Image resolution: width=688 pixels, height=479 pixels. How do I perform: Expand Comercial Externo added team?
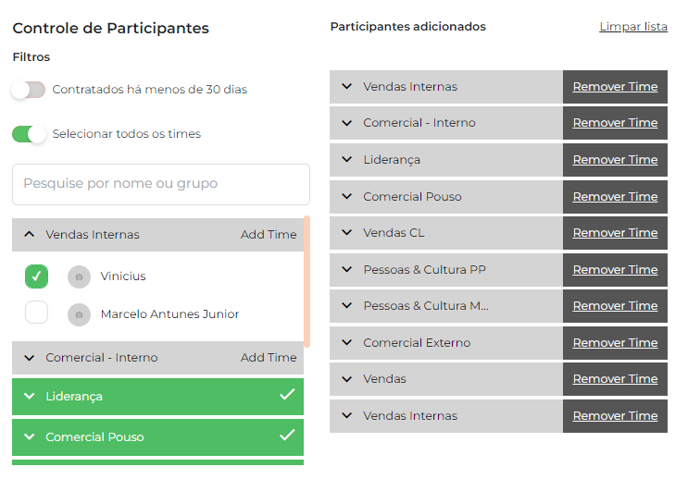click(x=347, y=342)
